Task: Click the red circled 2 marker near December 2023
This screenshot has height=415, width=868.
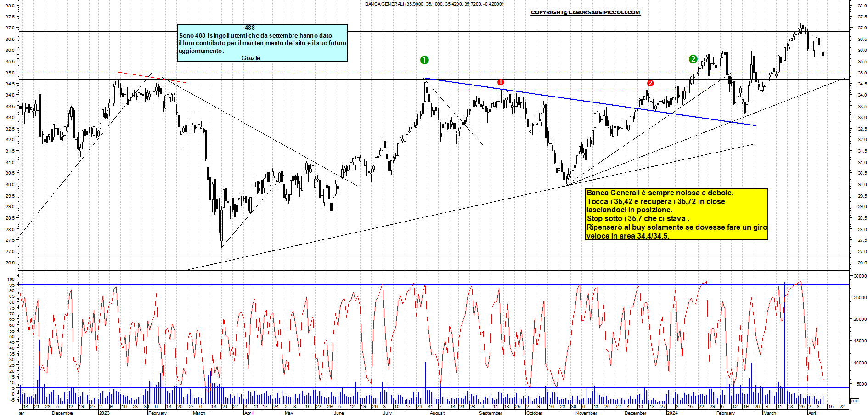Action: (650, 83)
